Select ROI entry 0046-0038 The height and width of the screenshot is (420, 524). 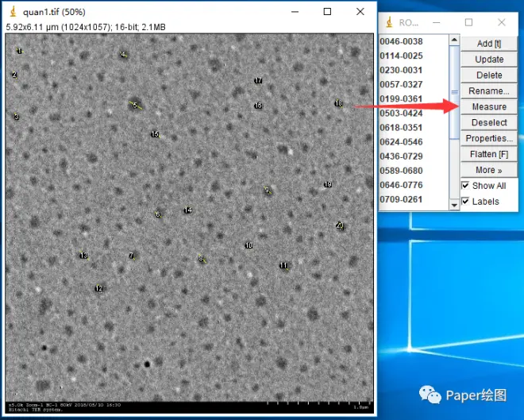[x=402, y=41]
